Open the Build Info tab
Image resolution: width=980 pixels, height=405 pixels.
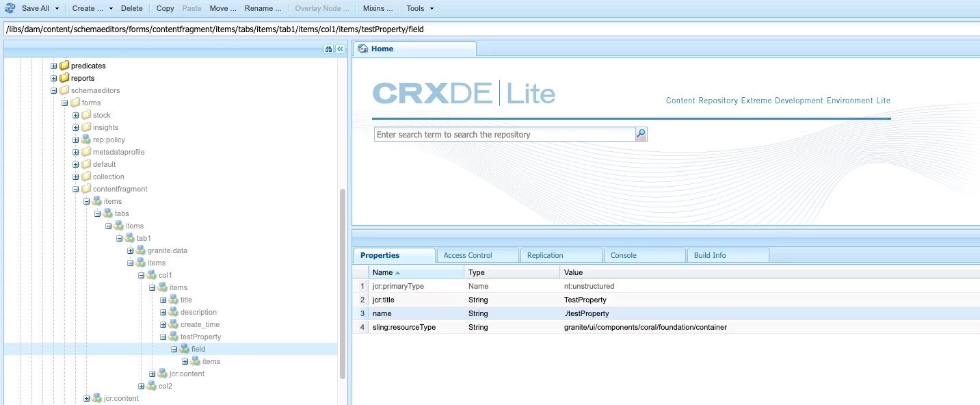pos(728,255)
